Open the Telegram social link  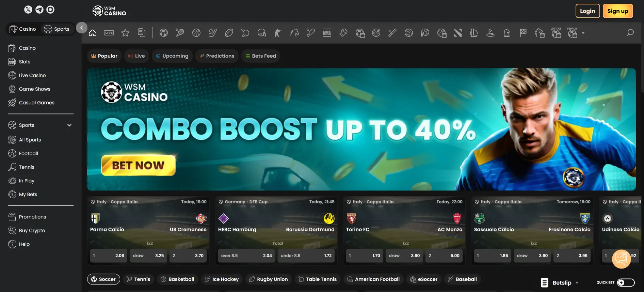pos(39,10)
